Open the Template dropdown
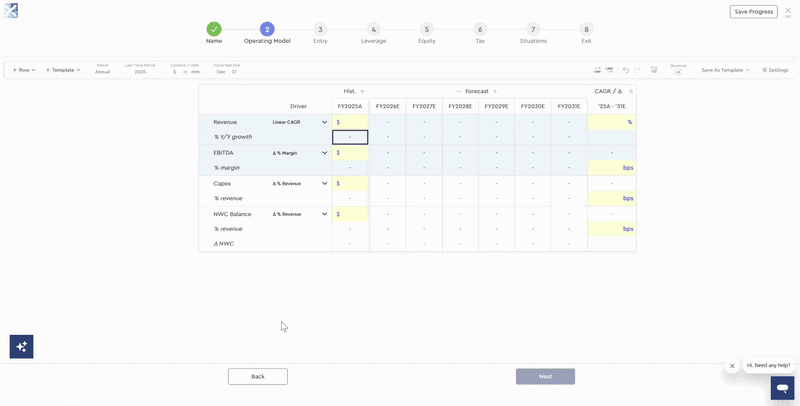The height and width of the screenshot is (406, 800). click(63, 70)
